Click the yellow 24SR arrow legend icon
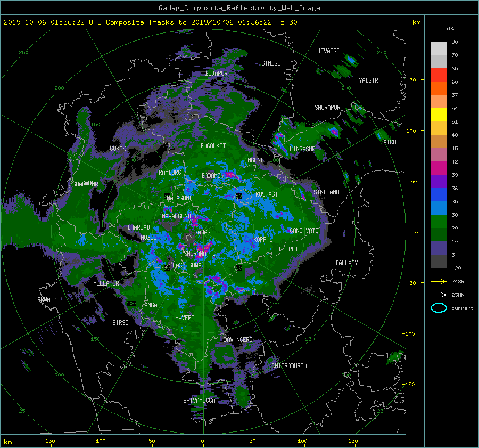479x448 pixels. pyautogui.click(x=439, y=281)
